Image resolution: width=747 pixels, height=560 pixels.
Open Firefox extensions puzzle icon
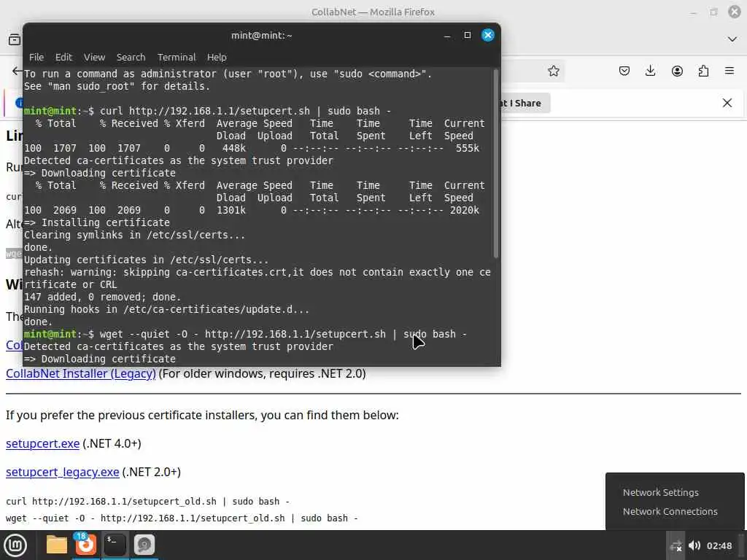click(x=703, y=71)
